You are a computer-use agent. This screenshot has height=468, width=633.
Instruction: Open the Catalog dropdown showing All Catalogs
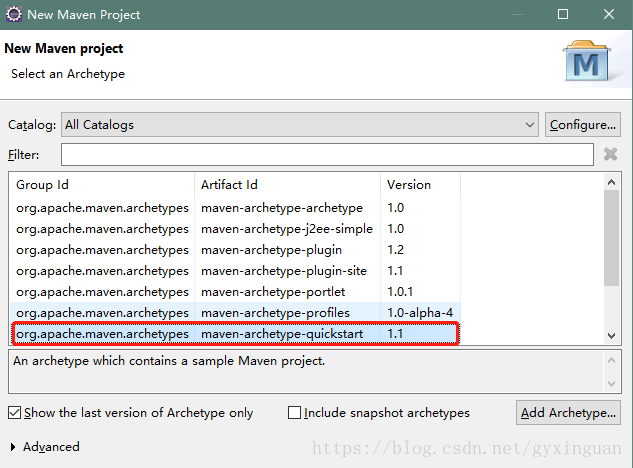tap(300, 125)
